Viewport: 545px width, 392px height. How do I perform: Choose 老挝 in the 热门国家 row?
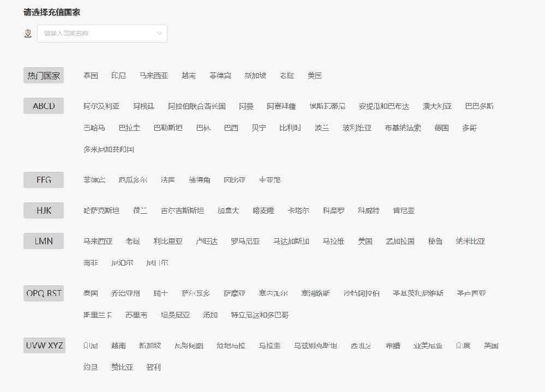[287, 75]
